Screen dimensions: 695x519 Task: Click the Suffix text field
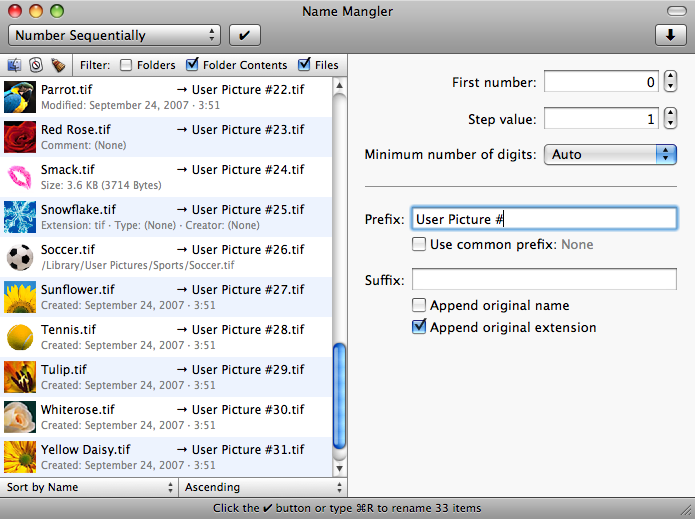coord(544,279)
